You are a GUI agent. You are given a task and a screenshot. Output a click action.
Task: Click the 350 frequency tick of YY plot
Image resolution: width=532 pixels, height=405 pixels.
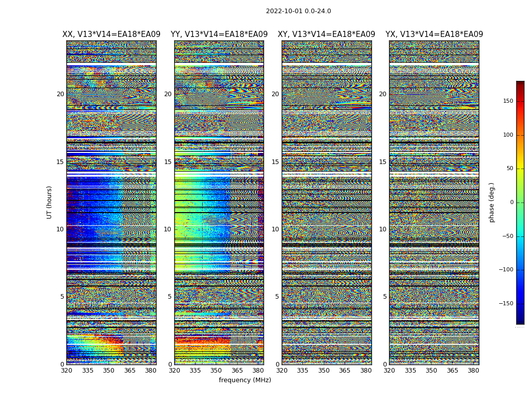point(216,371)
